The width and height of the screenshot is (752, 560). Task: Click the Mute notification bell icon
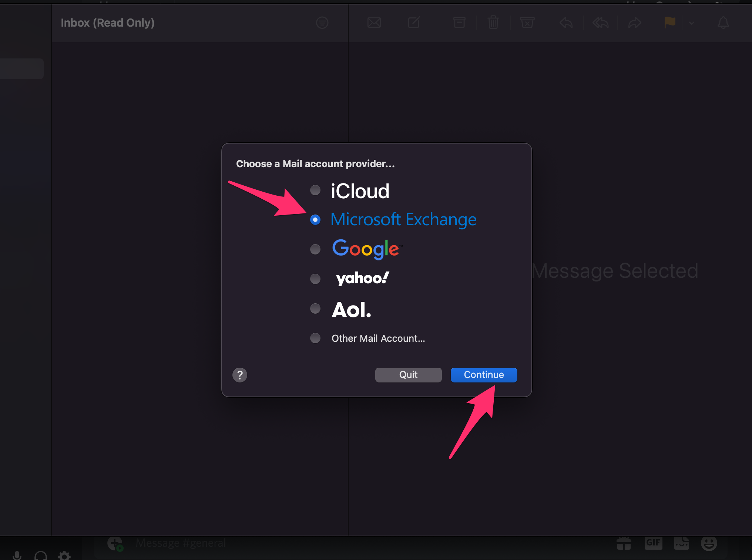723,23
